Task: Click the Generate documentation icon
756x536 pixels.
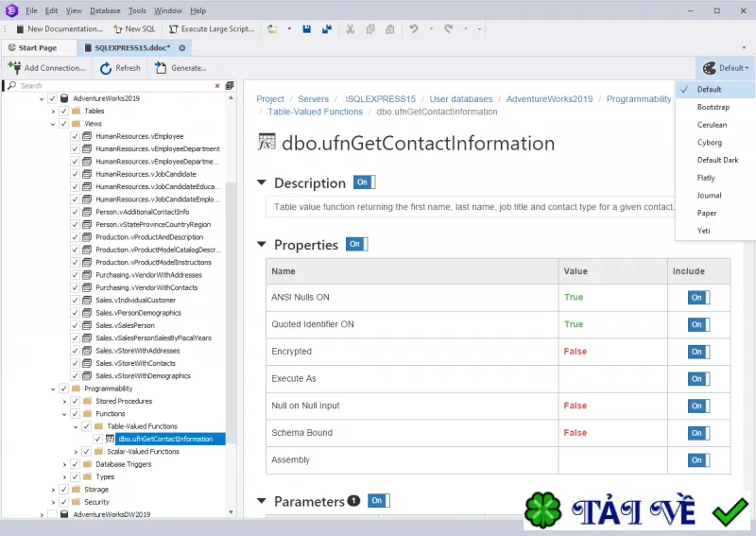Action: click(161, 68)
